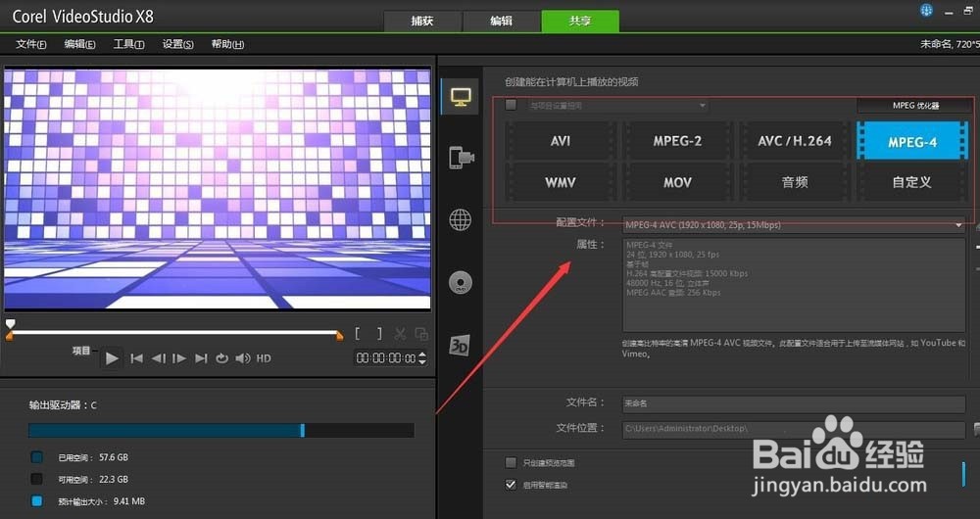Select the Web upload category icon
Screen dimensions: 980x519
click(461, 219)
